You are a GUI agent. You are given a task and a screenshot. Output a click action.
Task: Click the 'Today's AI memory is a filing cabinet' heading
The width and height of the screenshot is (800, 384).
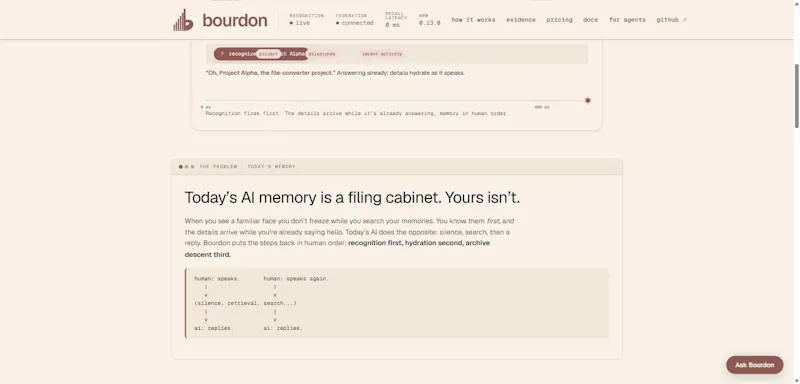coord(352,198)
